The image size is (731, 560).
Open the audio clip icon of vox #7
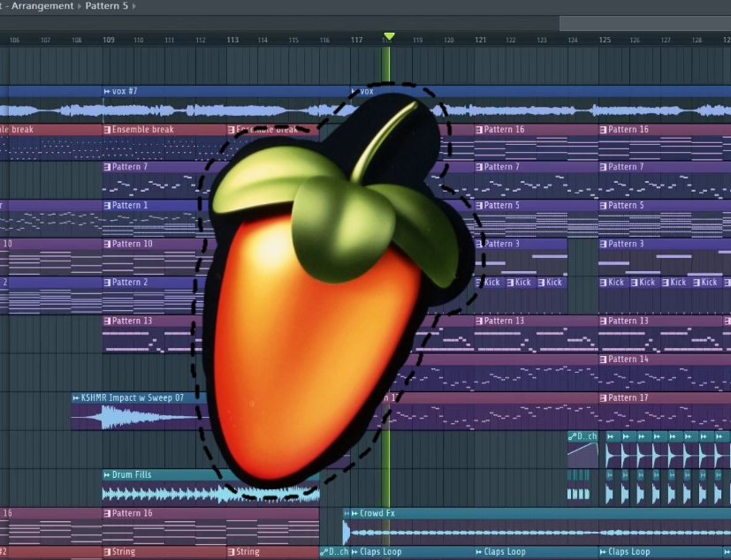point(107,91)
